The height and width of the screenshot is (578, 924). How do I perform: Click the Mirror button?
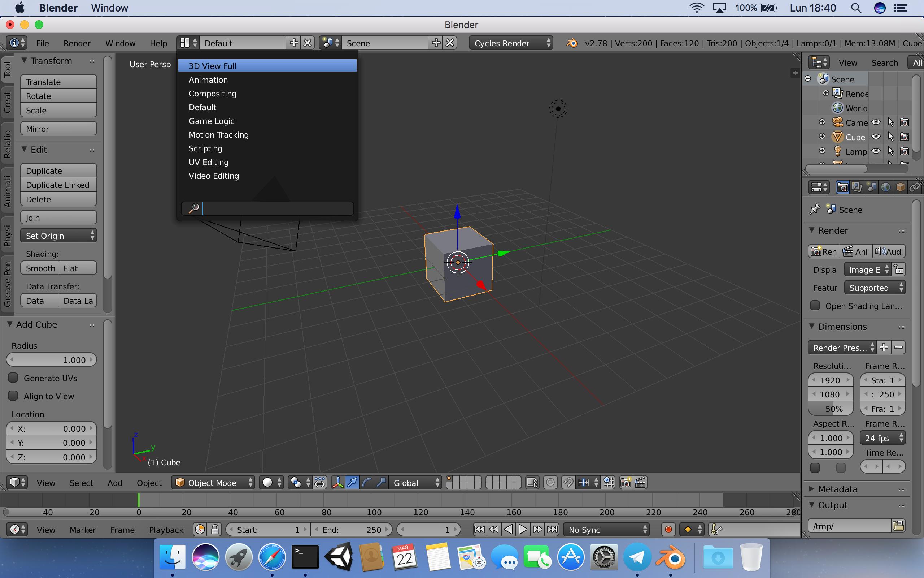[x=58, y=129]
